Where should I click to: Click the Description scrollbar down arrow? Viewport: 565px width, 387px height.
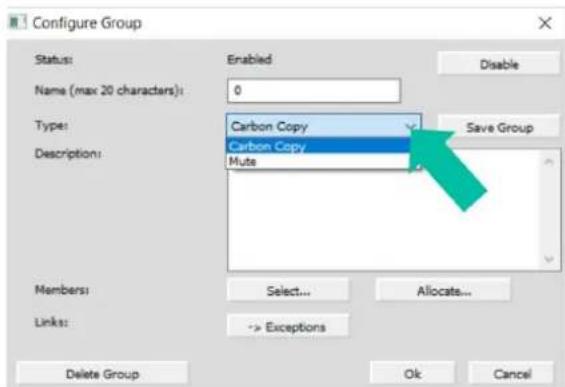click(x=549, y=259)
